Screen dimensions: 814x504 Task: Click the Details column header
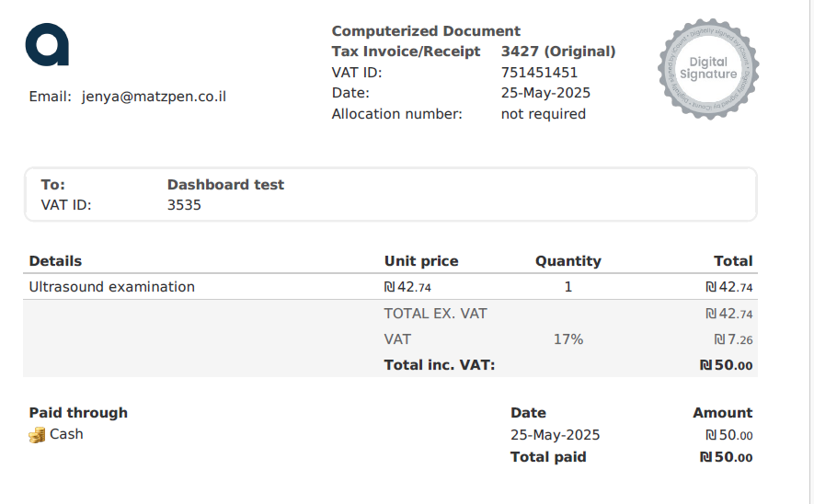tap(55, 261)
